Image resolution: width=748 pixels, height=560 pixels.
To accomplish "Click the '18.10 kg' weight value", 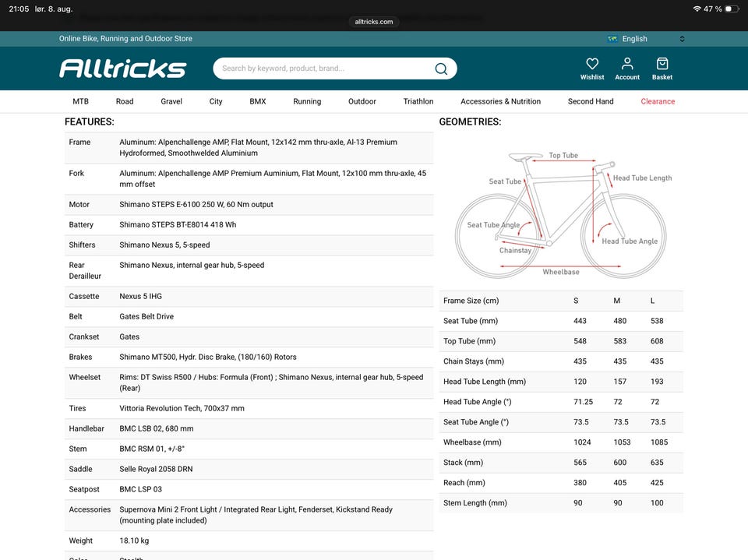I will [x=134, y=541].
